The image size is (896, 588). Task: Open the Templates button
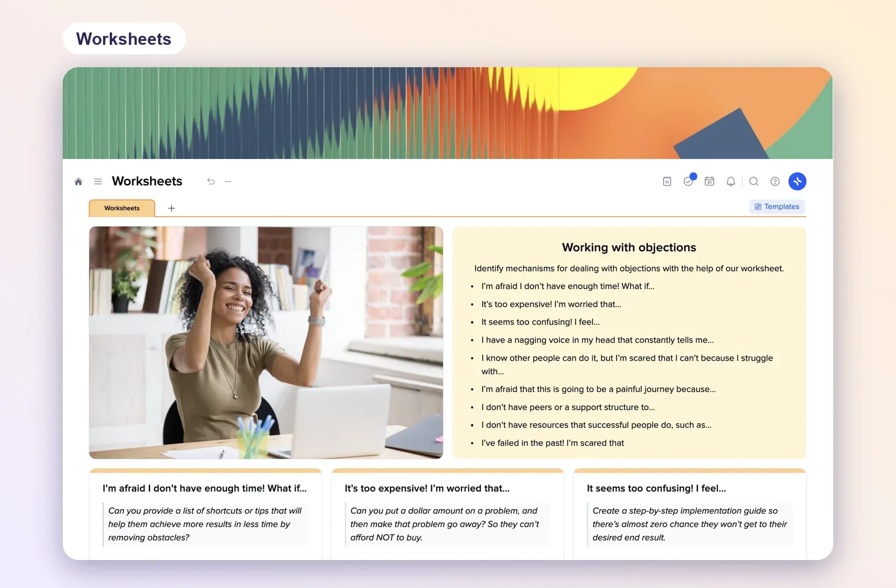tap(777, 207)
